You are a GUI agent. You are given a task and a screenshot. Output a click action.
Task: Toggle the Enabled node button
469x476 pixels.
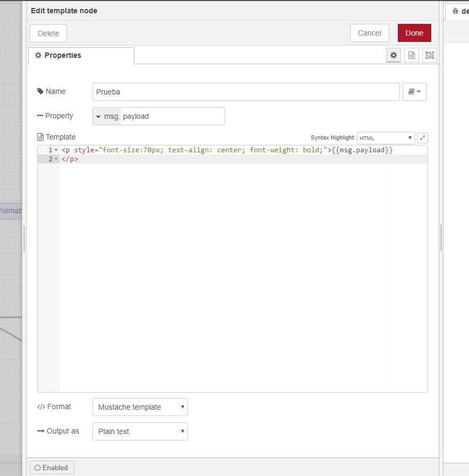point(52,468)
